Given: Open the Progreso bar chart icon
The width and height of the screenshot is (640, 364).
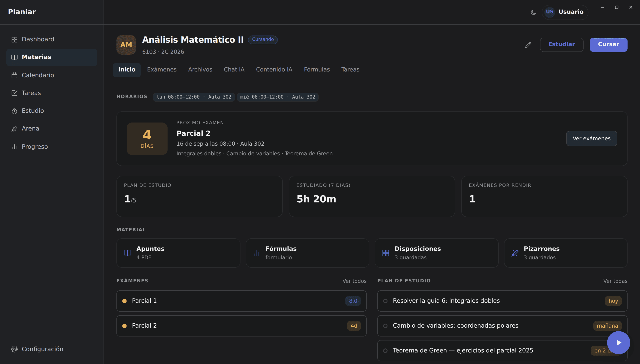Looking at the screenshot, I should pyautogui.click(x=14, y=147).
